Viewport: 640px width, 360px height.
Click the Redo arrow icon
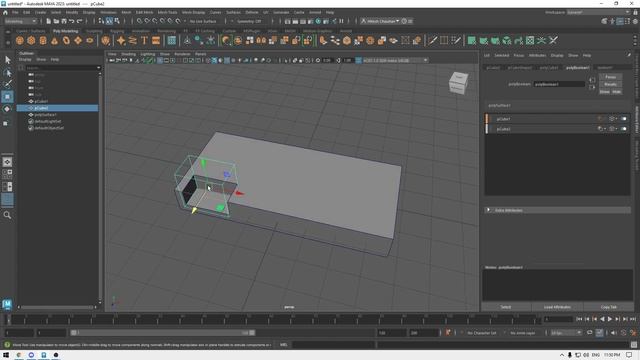click(x=80, y=21)
